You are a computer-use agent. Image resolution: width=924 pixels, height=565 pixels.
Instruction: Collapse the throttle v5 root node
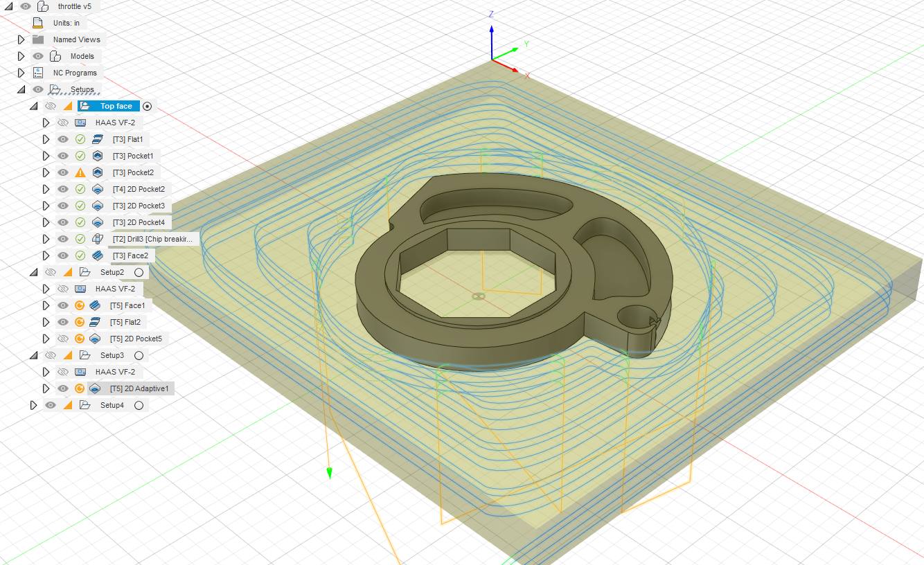[x=8, y=6]
